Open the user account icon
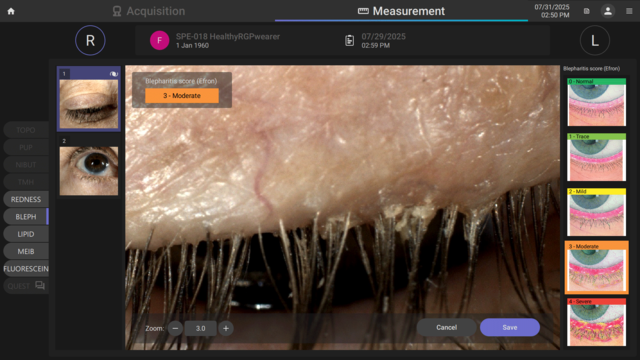This screenshot has width=640, height=360. pos(608,11)
